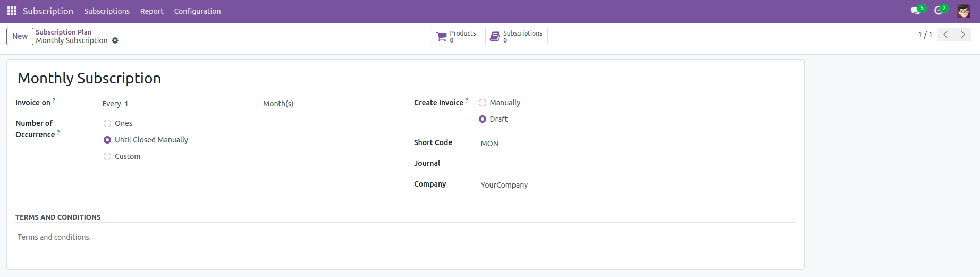This screenshot has width=980, height=277.
Task: Click the New button
Action: [20, 36]
